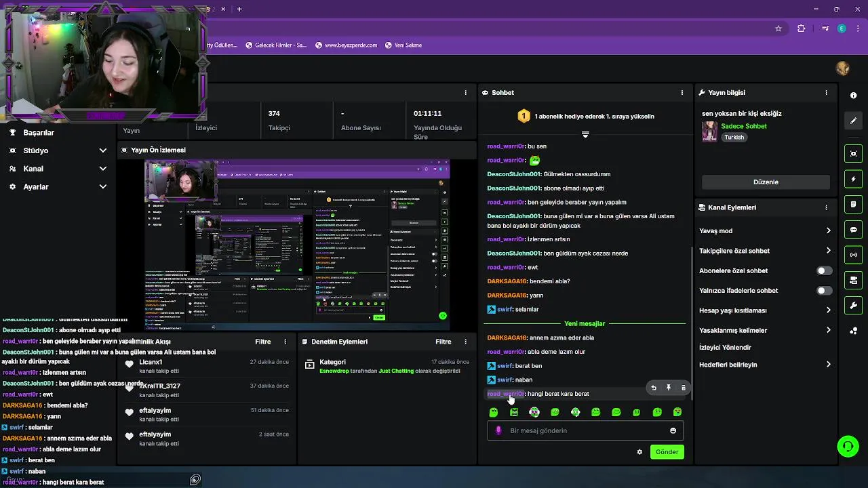
Task: Click the Düzenle button in Yayın bilgisi
Action: pyautogui.click(x=766, y=182)
